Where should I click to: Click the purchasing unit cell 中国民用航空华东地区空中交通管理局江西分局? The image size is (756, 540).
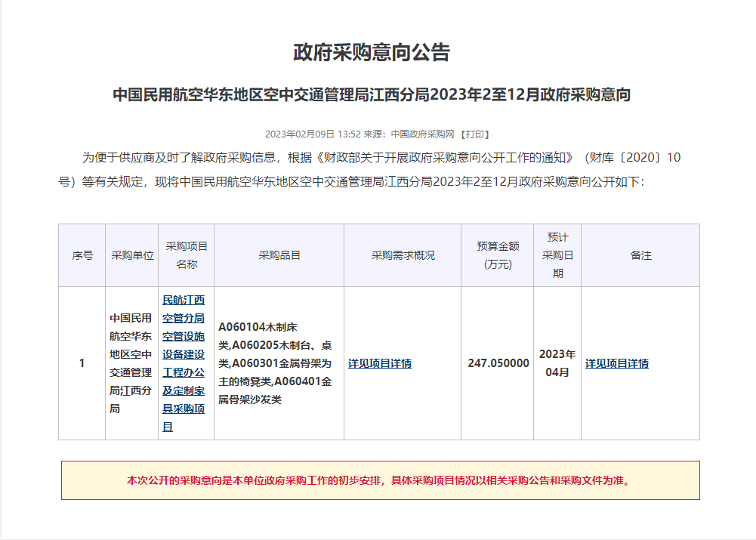pos(131,363)
